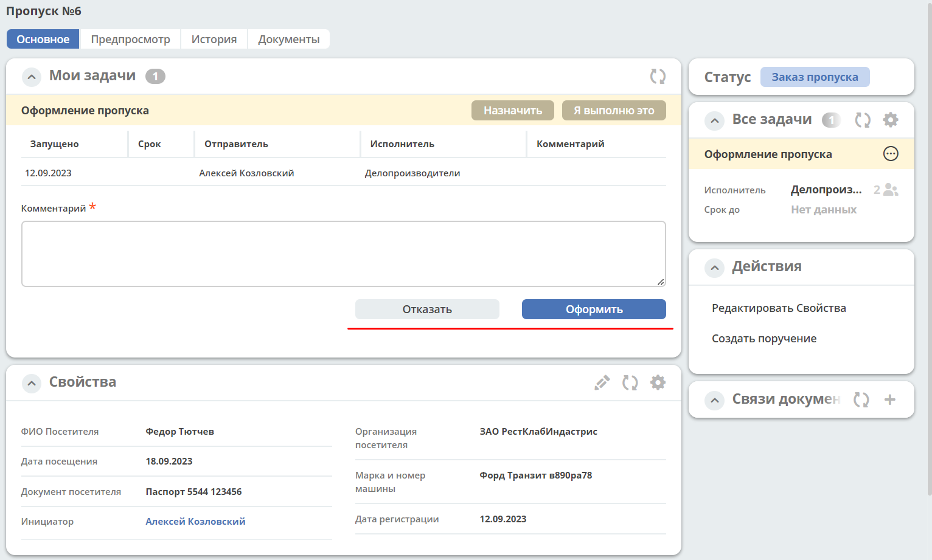Click the truncated Делопроиз... executor value
This screenshot has height=560, width=932.
[x=826, y=190]
